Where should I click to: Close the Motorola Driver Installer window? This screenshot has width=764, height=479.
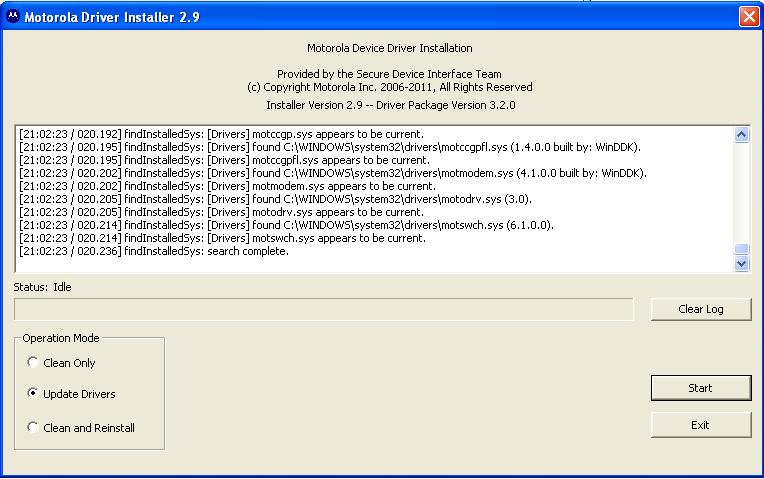tap(749, 17)
